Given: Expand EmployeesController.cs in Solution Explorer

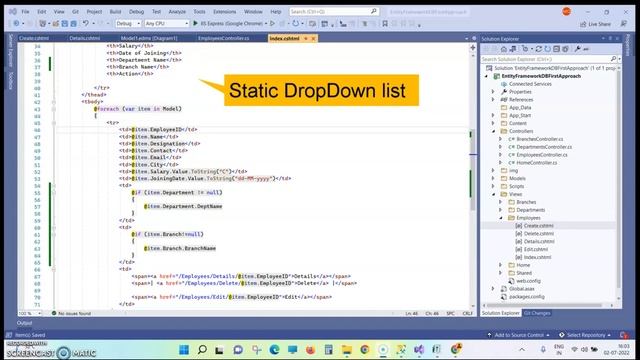Looking at the screenshot, I should pos(501,155).
